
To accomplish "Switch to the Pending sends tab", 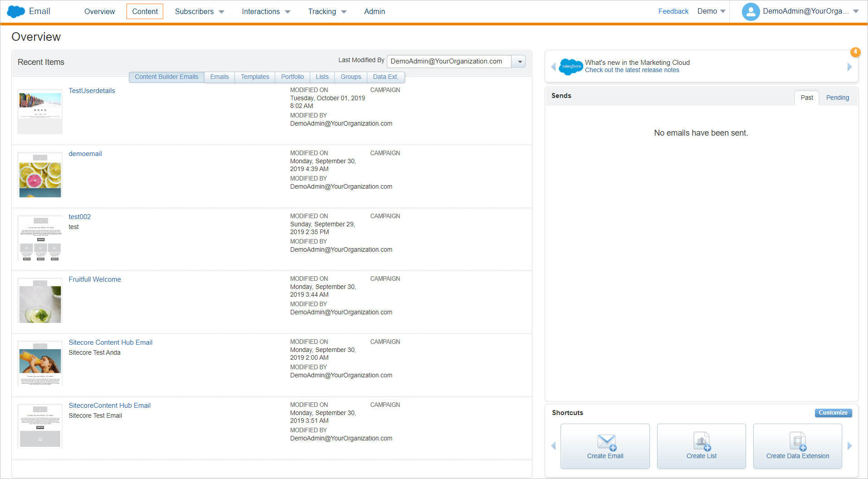I will coord(837,97).
